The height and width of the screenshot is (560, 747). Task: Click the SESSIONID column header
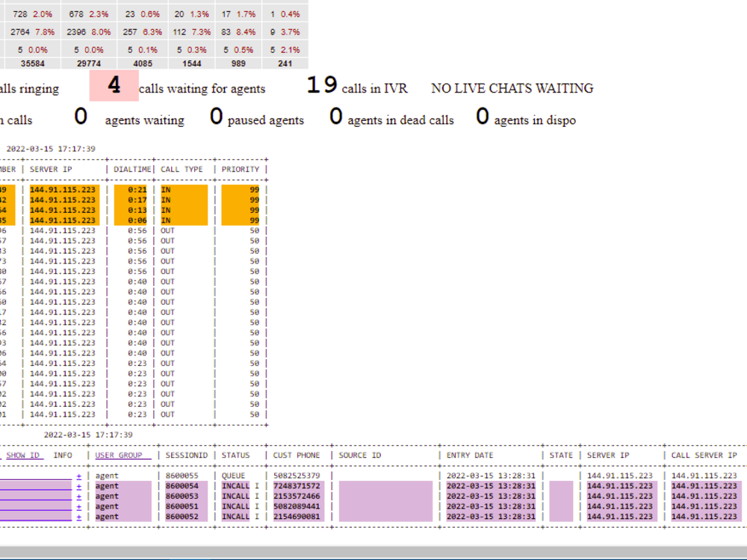[x=186, y=455]
